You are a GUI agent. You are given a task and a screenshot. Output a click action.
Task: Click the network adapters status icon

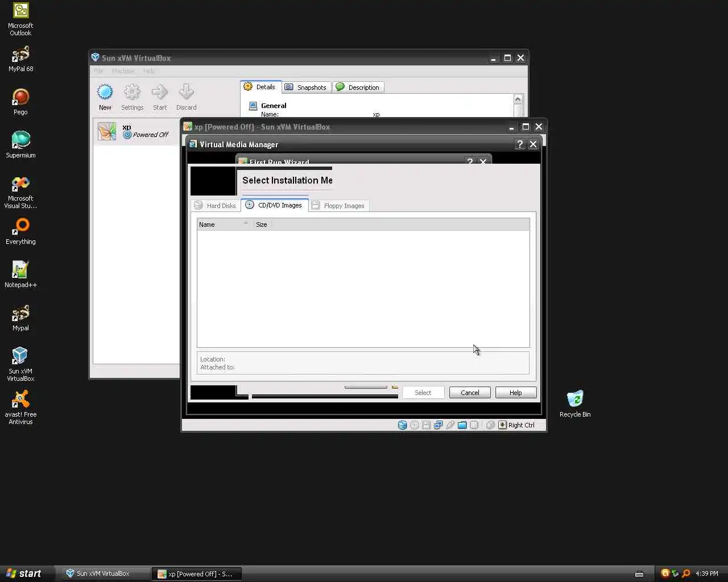point(438,425)
